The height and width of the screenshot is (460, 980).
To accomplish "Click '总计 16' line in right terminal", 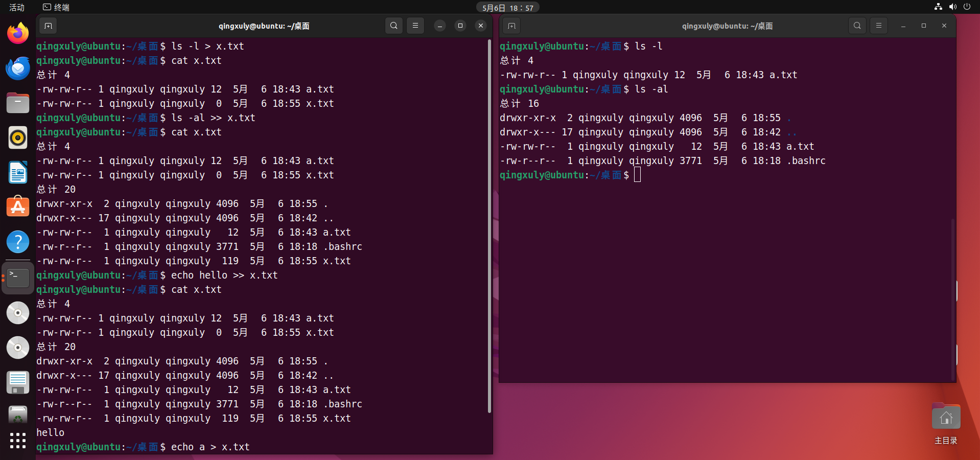I will click(519, 103).
